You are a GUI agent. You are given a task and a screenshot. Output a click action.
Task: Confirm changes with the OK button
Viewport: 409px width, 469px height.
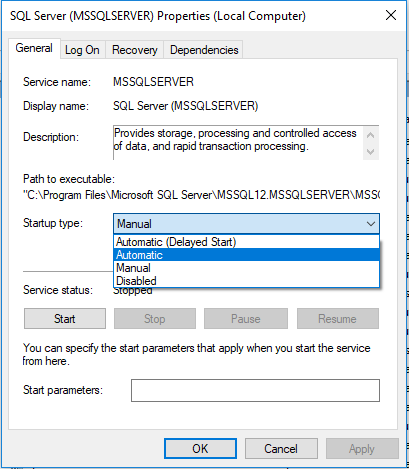click(x=200, y=449)
